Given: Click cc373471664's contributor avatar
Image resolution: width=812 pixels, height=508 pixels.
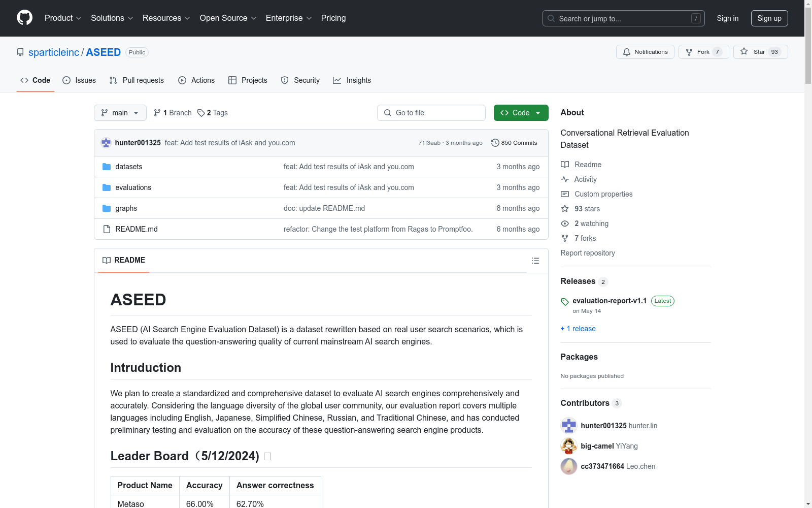Looking at the screenshot, I should 569,466.
